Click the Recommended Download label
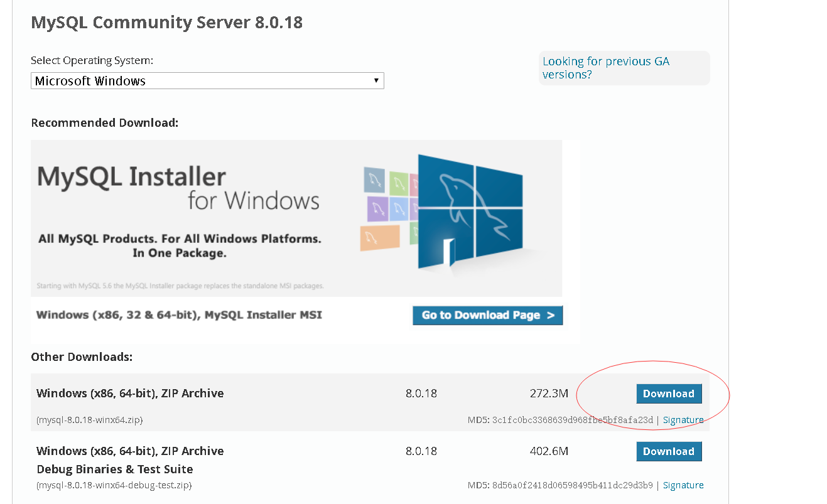The height and width of the screenshot is (504, 827). [x=105, y=123]
